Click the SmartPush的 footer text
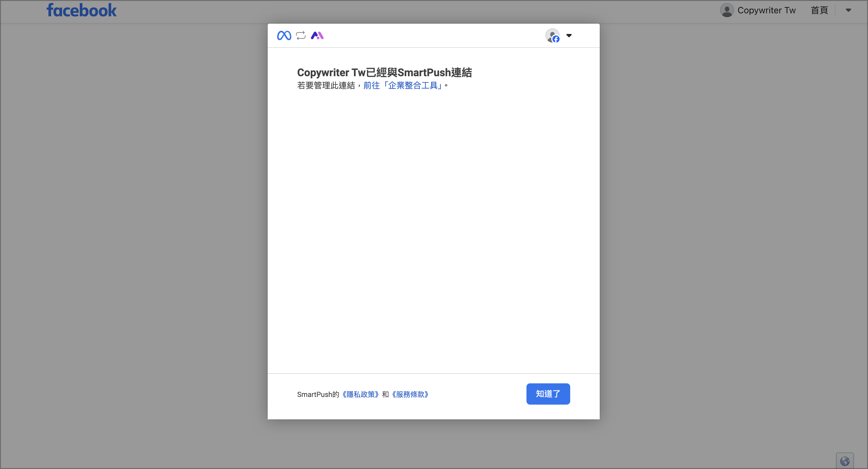Viewport: 868px width, 469px height. coord(318,394)
